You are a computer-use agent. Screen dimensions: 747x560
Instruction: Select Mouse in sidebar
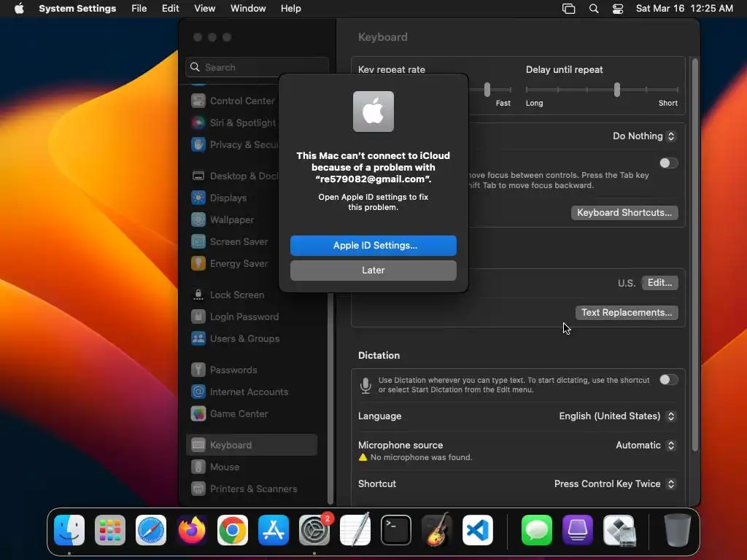click(252, 467)
